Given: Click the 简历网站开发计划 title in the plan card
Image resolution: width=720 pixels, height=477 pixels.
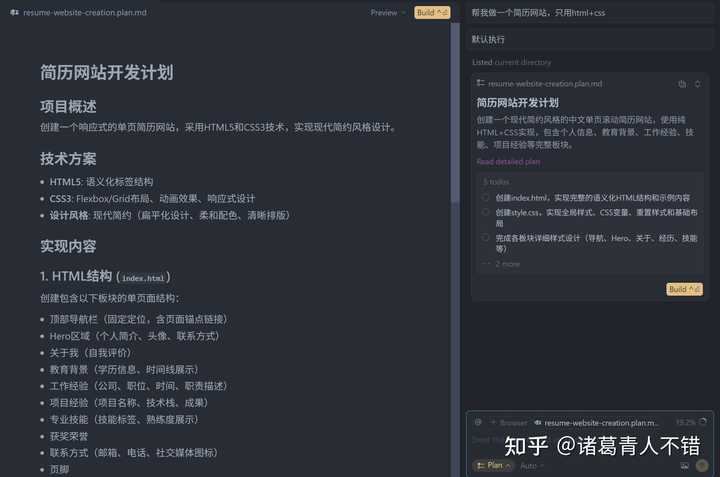Looking at the screenshot, I should 518,102.
